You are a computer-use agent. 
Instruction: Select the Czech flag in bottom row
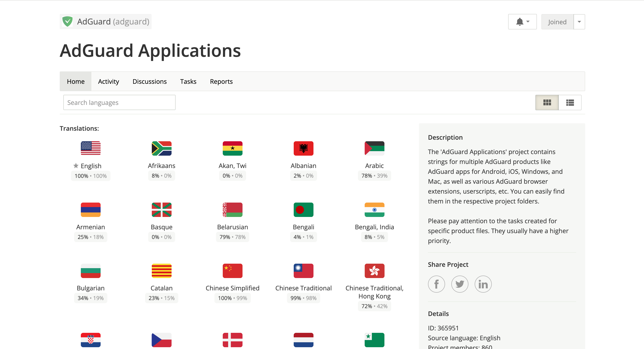pos(161,340)
